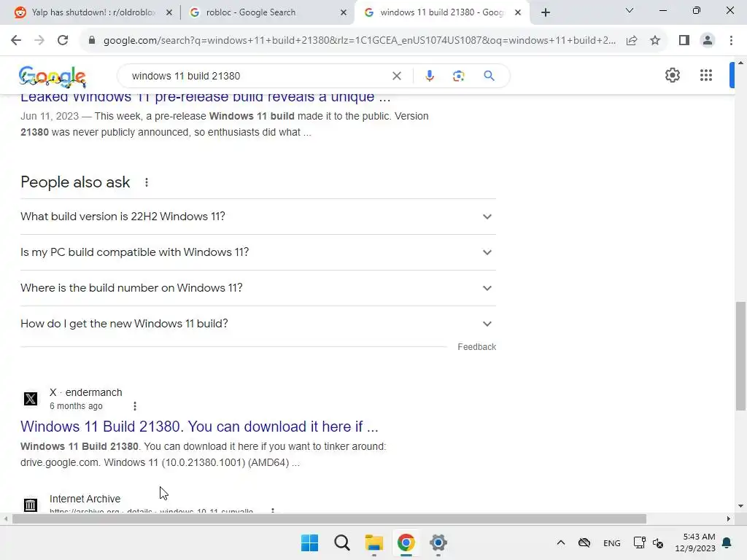Switch to robloc Google Search tab
Screen dimensions: 747x560
[x=267, y=12]
